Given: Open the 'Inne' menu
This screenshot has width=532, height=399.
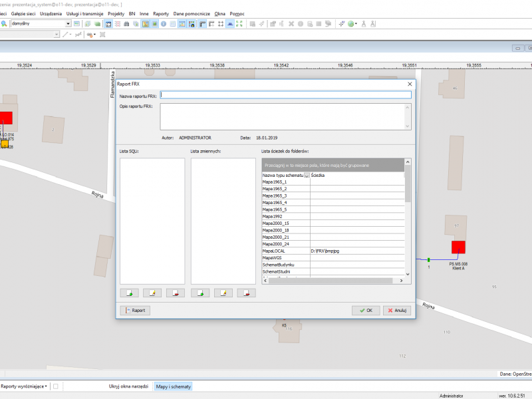Looking at the screenshot, I should 144,14.
